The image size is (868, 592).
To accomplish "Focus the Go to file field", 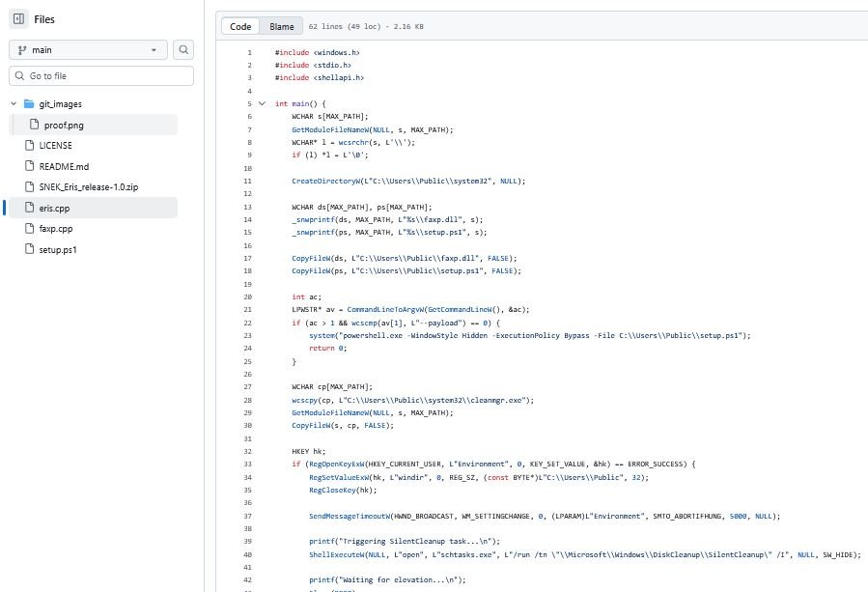I will click(101, 76).
